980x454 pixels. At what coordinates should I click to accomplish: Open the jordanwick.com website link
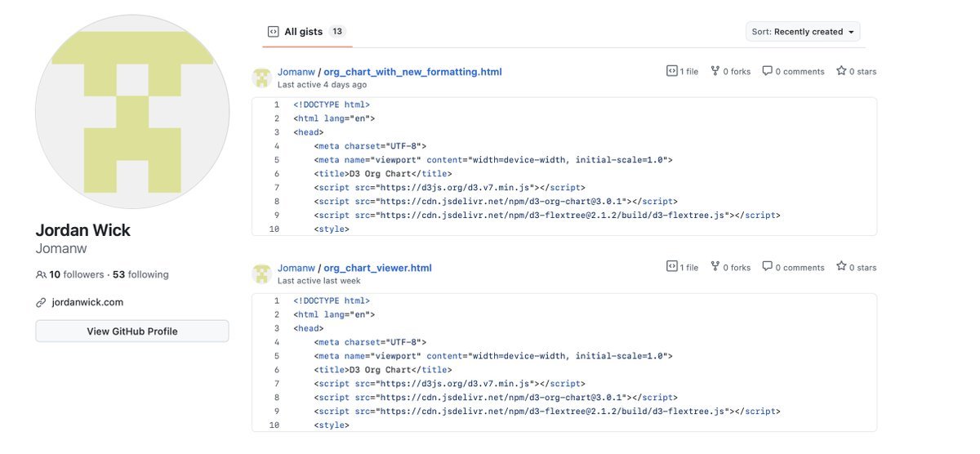click(87, 302)
